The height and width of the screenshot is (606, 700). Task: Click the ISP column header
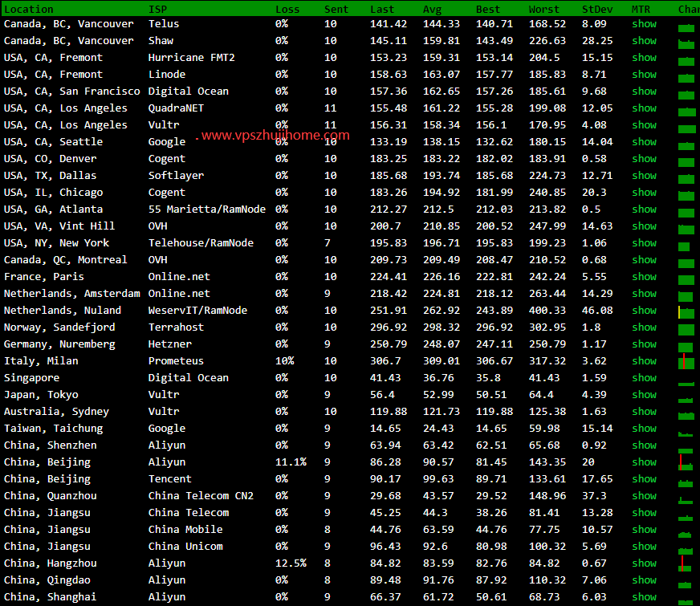point(157,9)
